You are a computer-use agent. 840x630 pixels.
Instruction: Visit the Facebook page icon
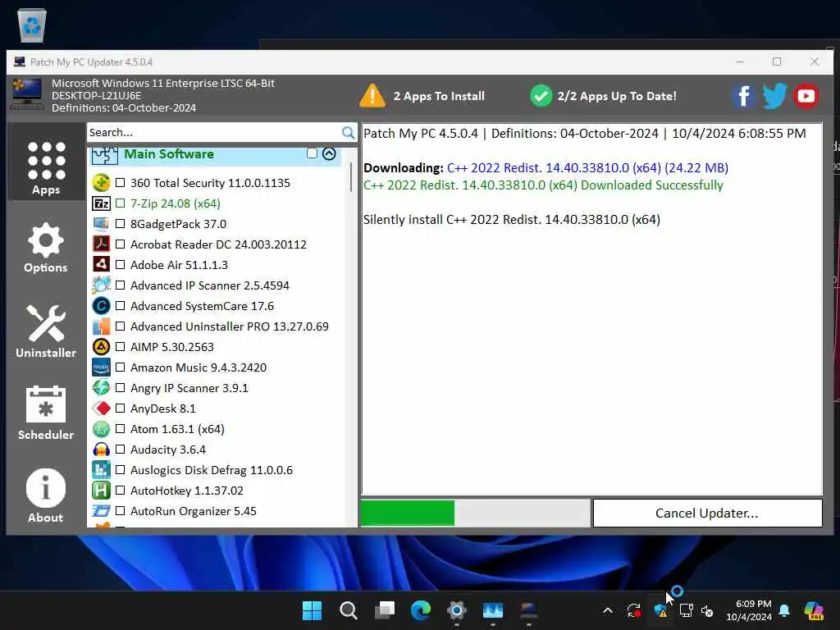744,97
